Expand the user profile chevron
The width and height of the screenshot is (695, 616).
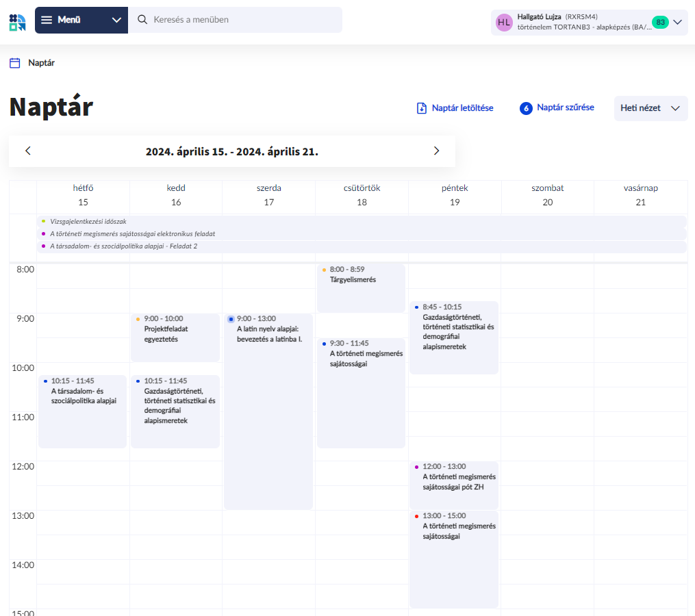tap(678, 22)
